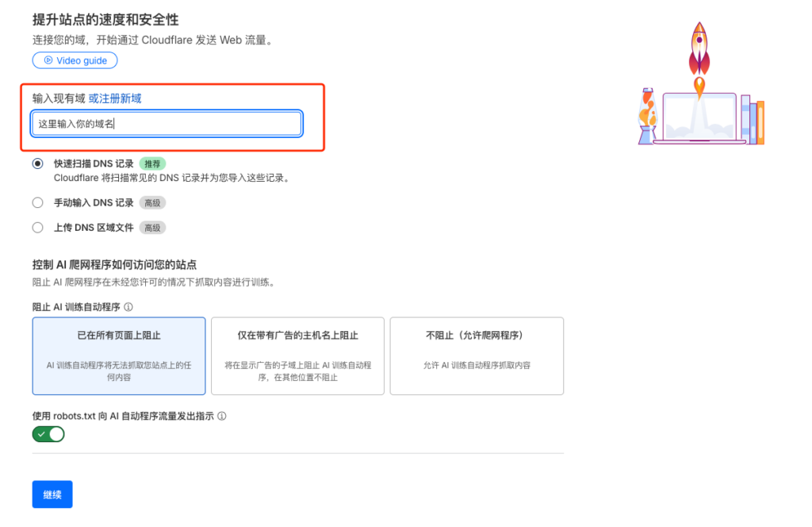Screen dimensions: 812x527
Task: Click the 高级 badge beside 手动输入 DNS 记录
Action: point(152,202)
